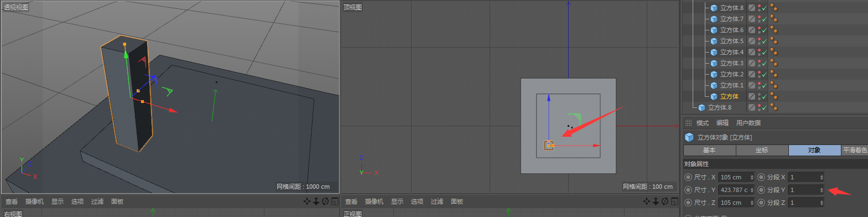Open 摄像机 menu of right view
868x217 pixels.
(x=34, y=201)
